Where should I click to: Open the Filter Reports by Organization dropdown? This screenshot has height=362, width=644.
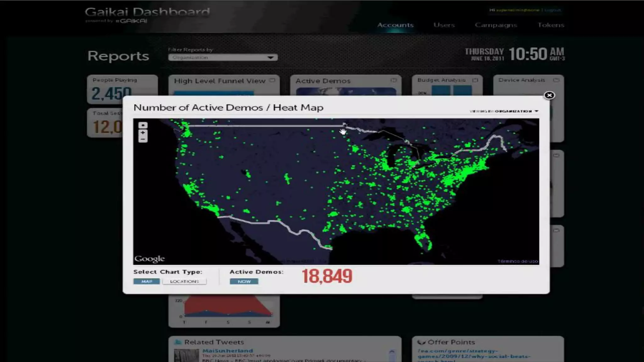[x=223, y=58]
